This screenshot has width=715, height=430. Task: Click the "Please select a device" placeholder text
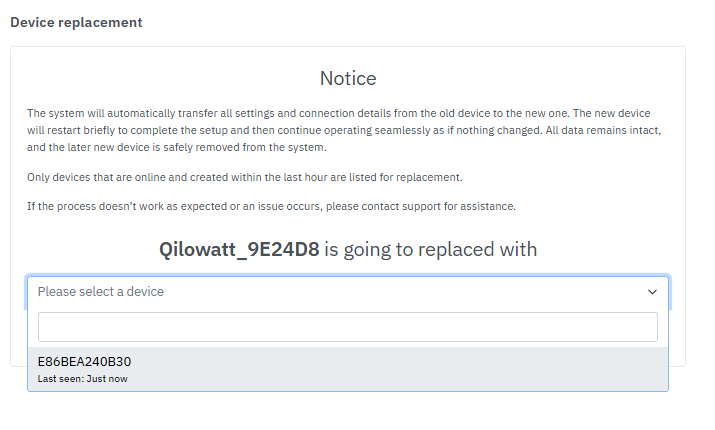(x=101, y=292)
